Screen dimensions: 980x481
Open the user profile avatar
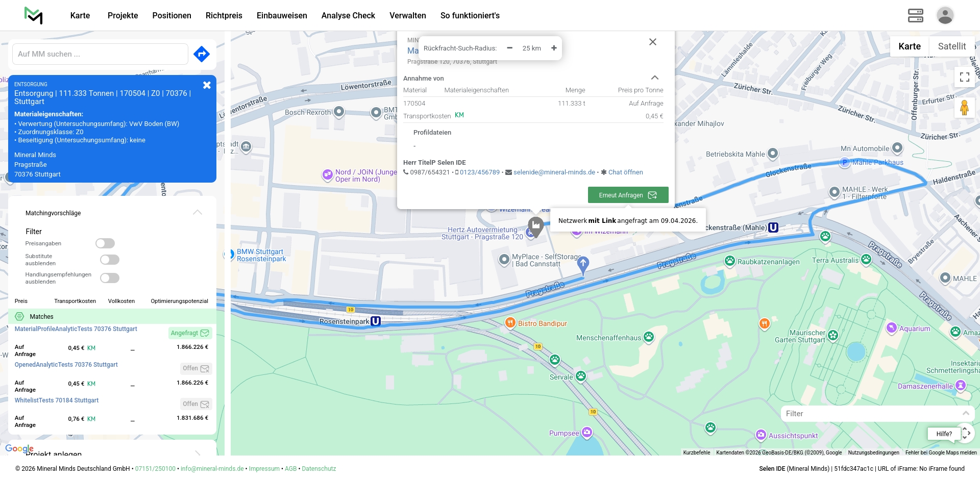[945, 15]
